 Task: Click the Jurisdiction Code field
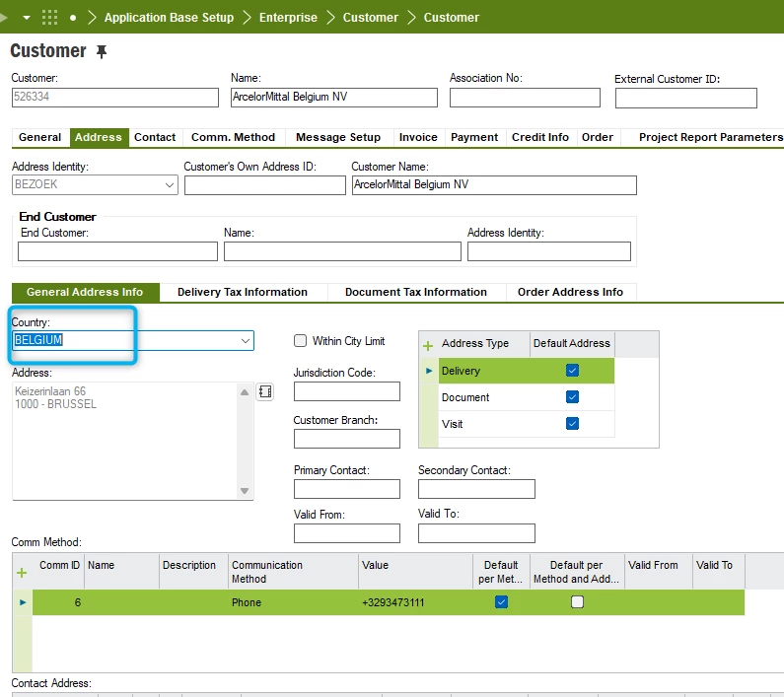coord(347,391)
